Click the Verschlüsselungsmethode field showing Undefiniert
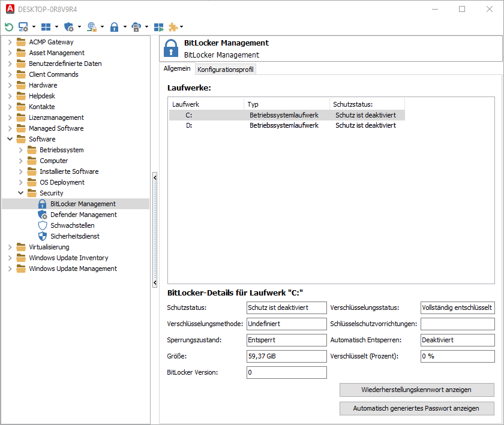The height and width of the screenshot is (425, 504). [x=286, y=324]
